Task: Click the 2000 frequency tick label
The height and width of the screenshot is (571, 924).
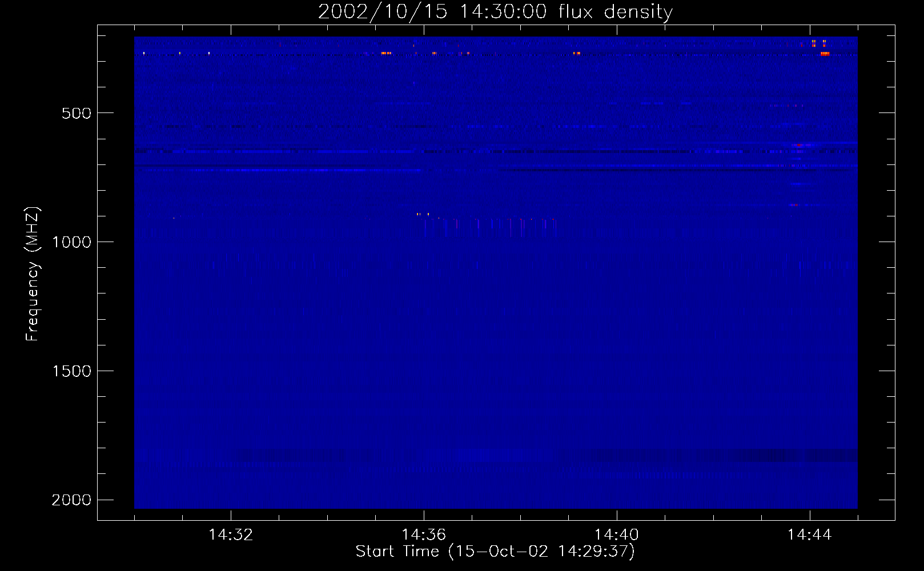Action: point(71,500)
